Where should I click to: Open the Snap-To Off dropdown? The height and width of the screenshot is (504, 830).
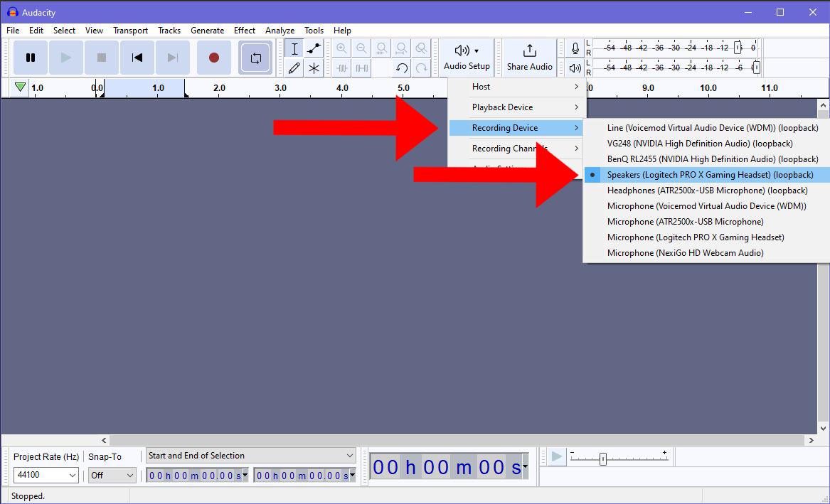click(x=112, y=475)
